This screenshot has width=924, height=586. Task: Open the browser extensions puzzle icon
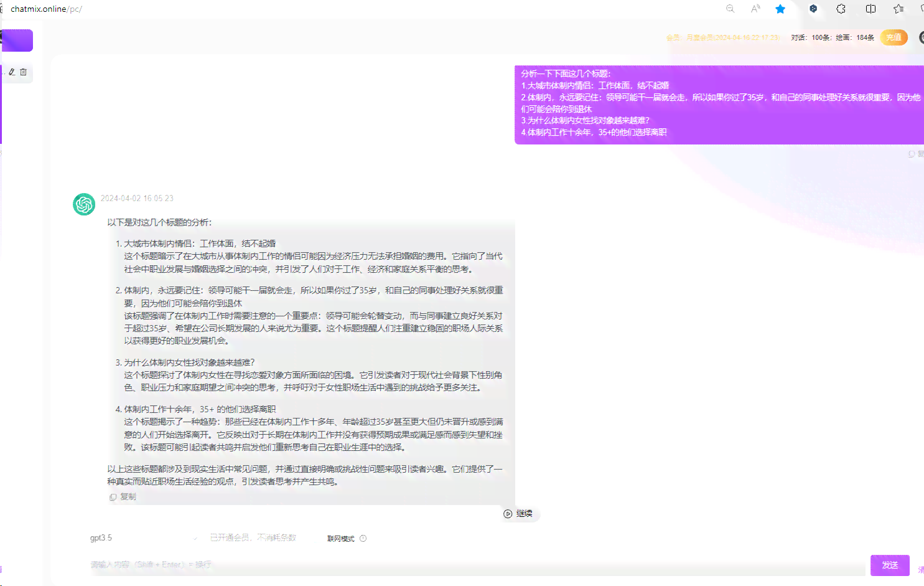(x=841, y=9)
